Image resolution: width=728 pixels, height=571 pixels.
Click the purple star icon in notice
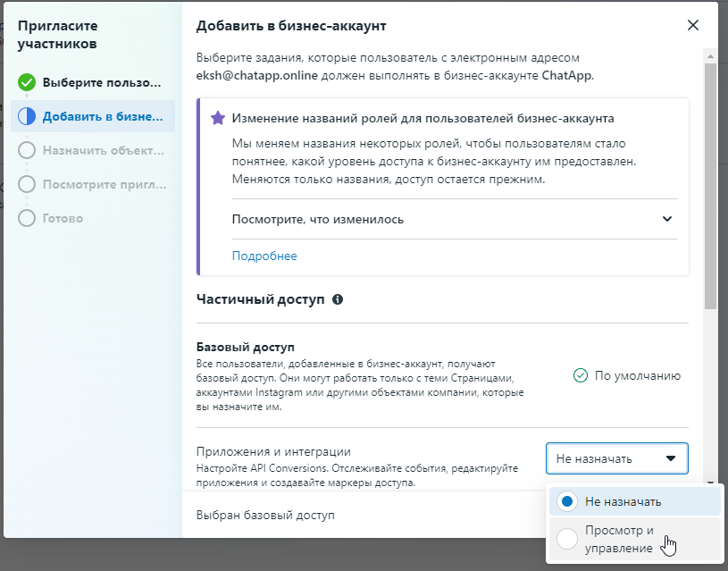click(x=217, y=118)
